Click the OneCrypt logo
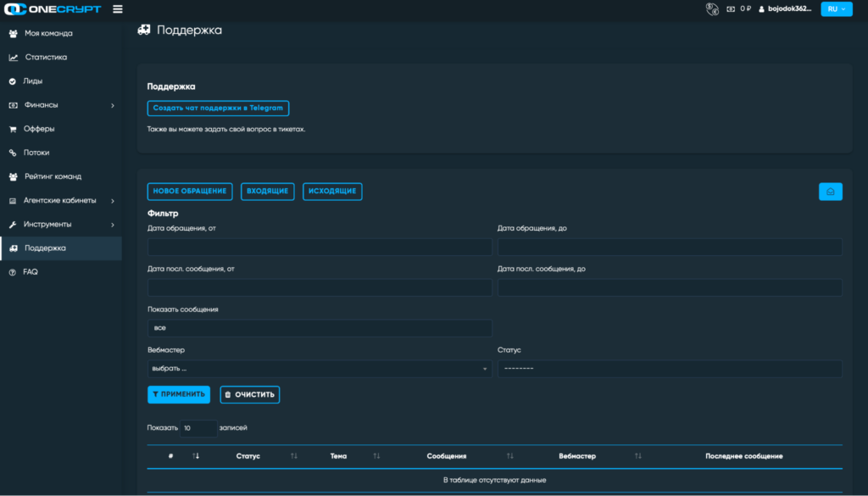Viewport: 868px width, 496px height. [x=53, y=8]
